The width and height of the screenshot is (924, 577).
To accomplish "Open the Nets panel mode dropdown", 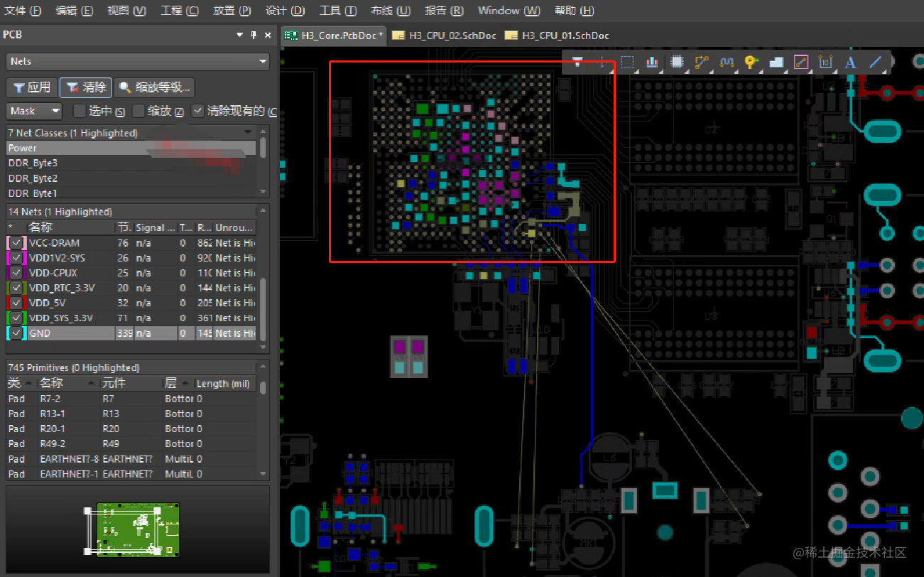I will [x=263, y=62].
